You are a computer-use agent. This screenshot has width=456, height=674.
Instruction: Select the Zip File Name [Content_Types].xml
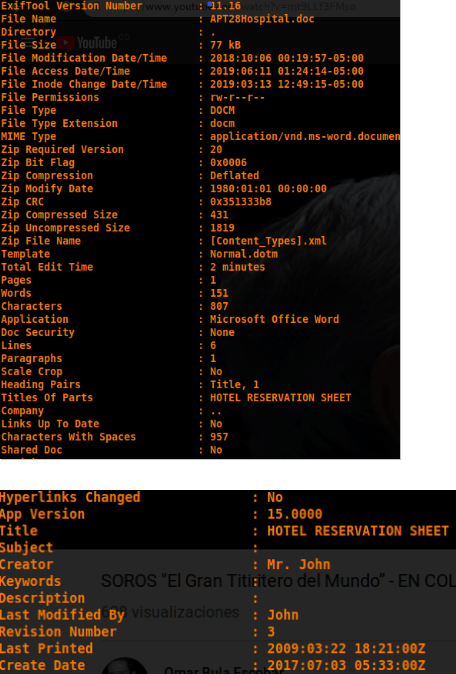pyautogui.click(x=268, y=241)
